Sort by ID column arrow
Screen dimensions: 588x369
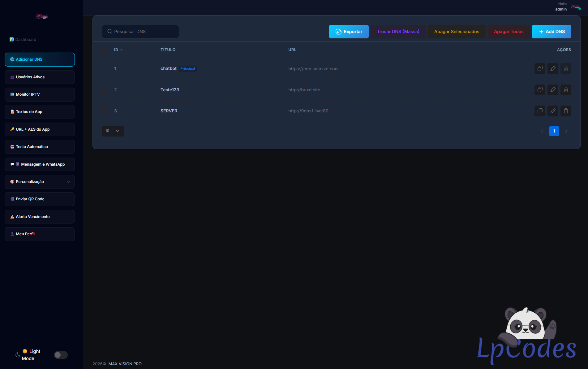pos(122,50)
